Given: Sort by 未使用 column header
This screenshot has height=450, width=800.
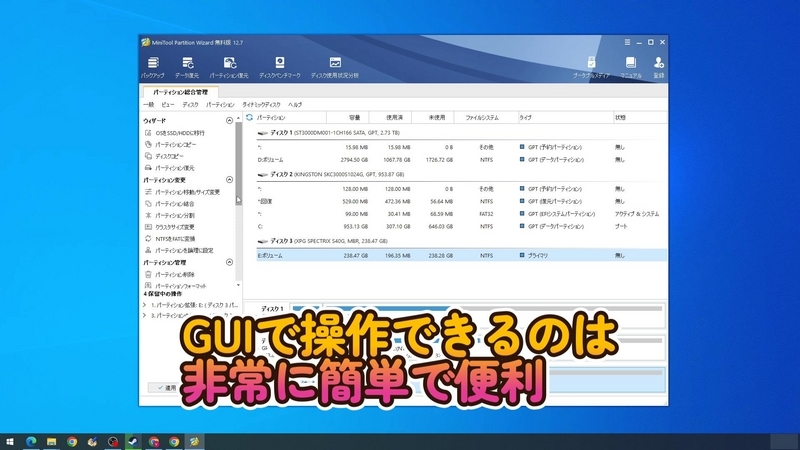Looking at the screenshot, I should (x=433, y=117).
